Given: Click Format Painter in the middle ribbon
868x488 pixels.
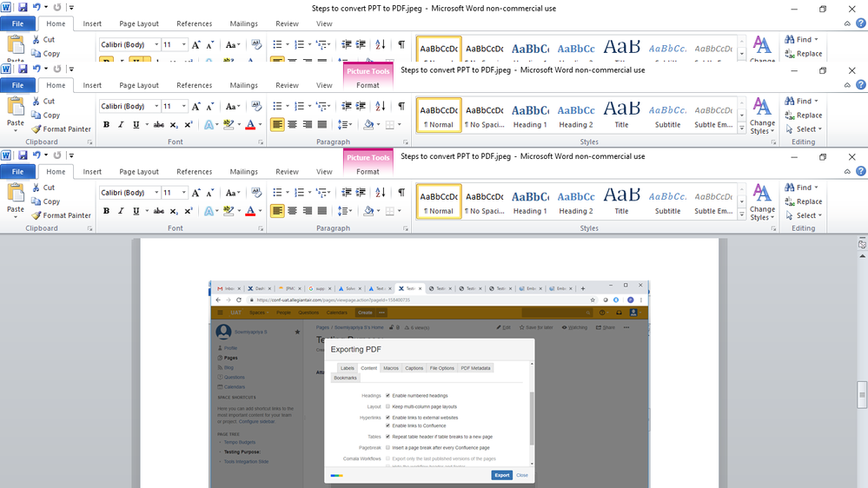Looking at the screenshot, I should pos(61,129).
